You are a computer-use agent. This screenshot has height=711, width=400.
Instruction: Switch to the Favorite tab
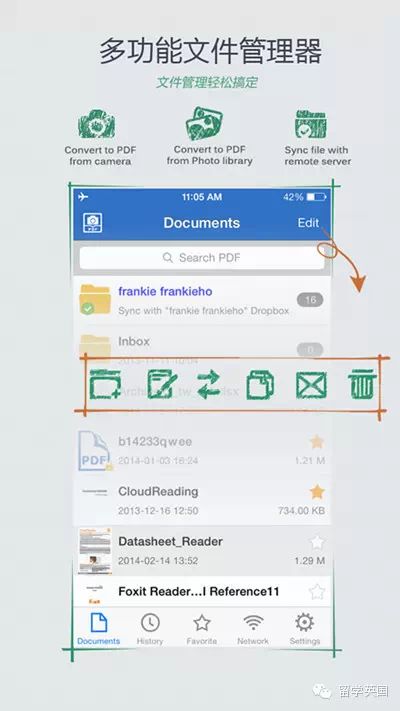tap(202, 629)
